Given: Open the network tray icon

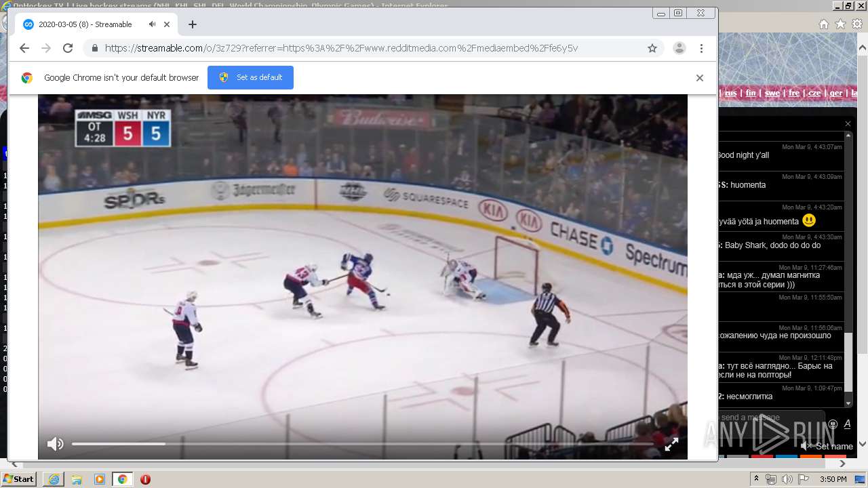Looking at the screenshot, I should point(771,479).
